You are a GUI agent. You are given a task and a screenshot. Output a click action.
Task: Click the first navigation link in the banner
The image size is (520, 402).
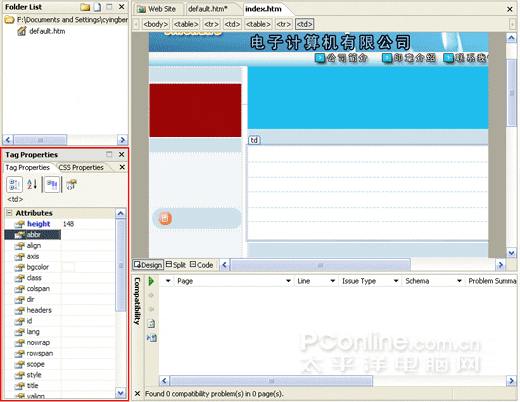tap(341, 58)
